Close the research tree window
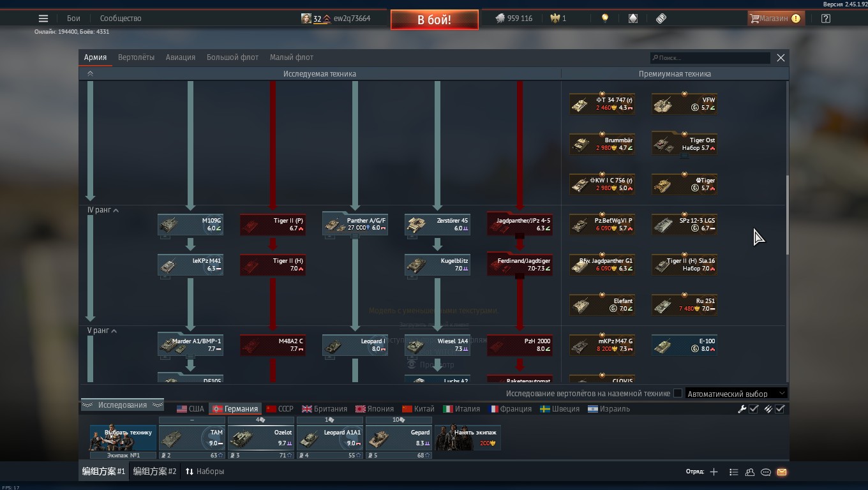The height and width of the screenshot is (490, 868). (x=781, y=57)
